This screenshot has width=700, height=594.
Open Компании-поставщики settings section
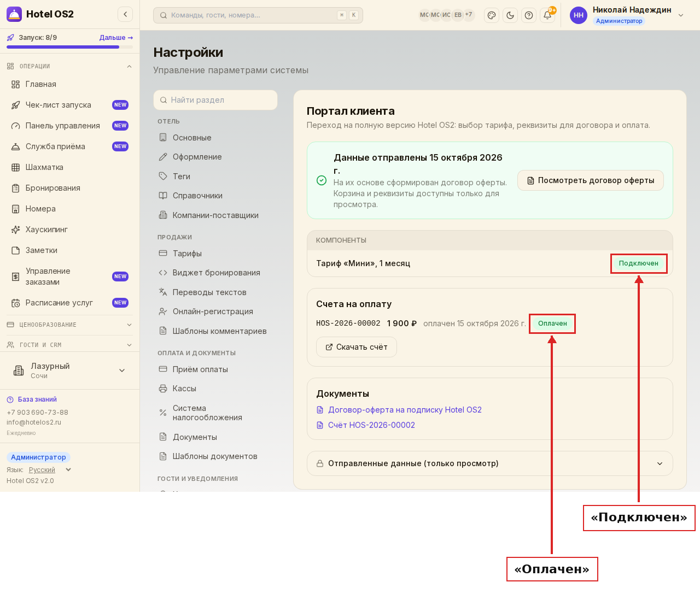click(x=215, y=215)
